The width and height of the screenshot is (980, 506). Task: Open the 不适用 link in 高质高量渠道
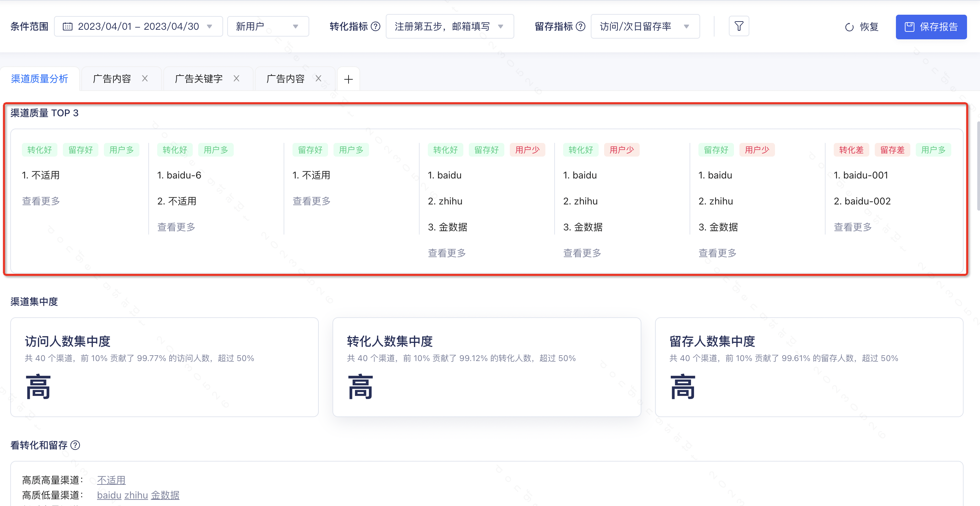tap(111, 480)
